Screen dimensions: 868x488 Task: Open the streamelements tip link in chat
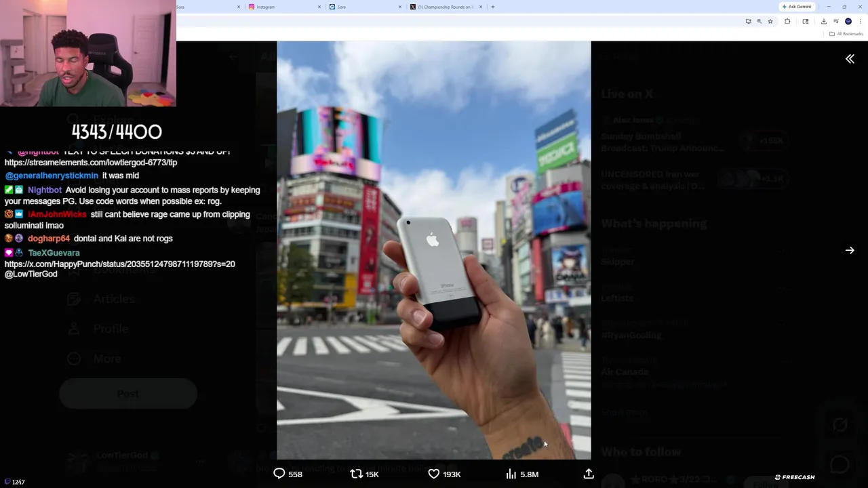pos(91,163)
